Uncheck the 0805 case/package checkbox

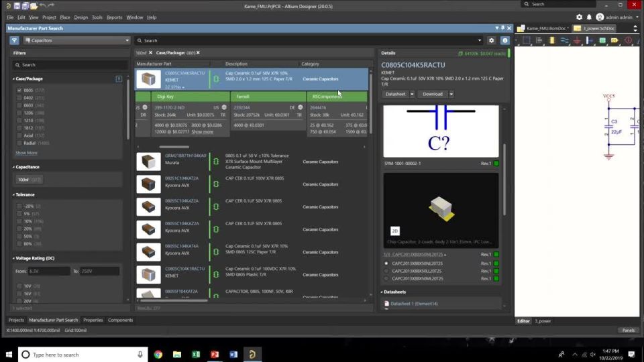click(x=19, y=90)
